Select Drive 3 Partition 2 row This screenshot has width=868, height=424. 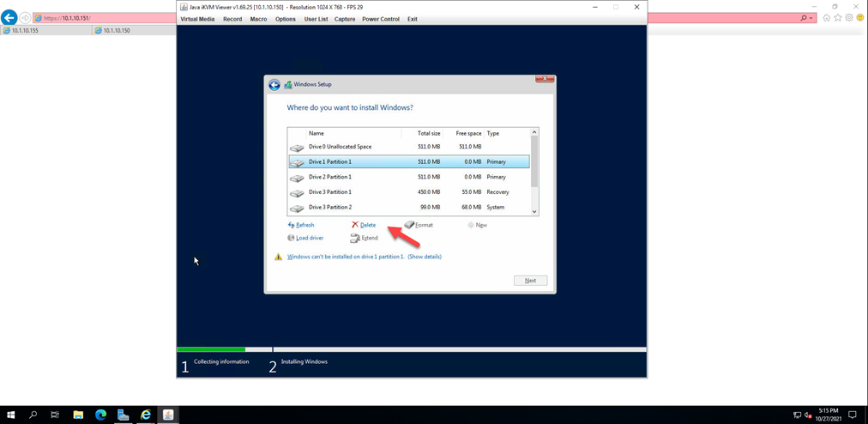point(409,208)
